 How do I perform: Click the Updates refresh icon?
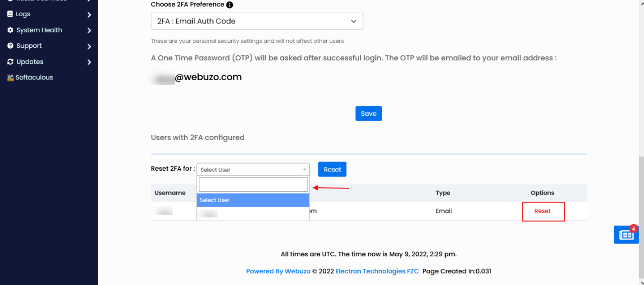[10, 62]
